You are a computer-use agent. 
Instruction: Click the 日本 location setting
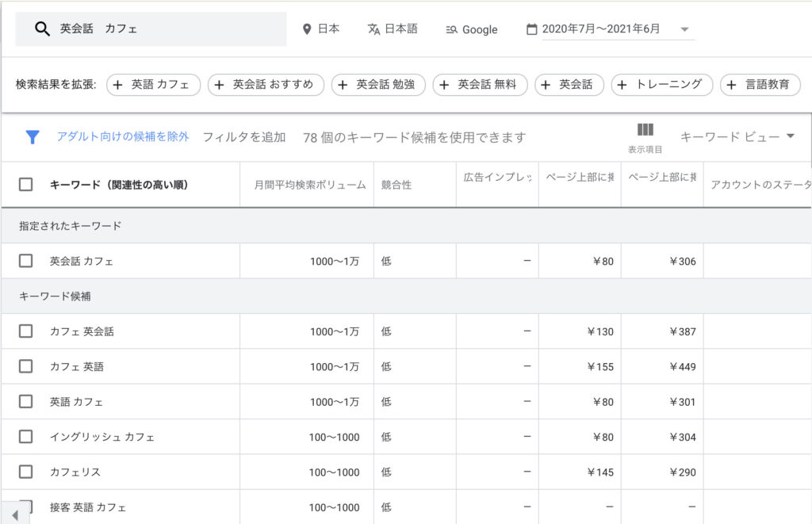coord(321,29)
